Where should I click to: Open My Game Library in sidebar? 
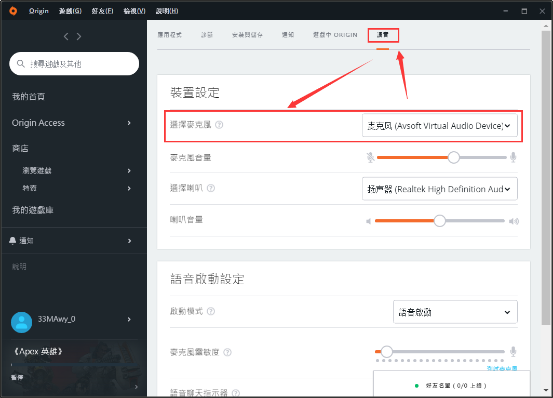click(x=32, y=210)
